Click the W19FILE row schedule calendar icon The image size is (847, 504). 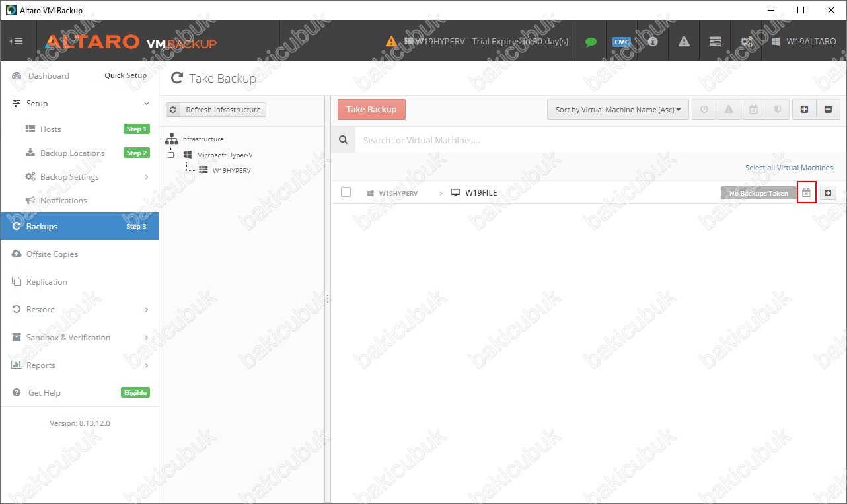coord(806,193)
